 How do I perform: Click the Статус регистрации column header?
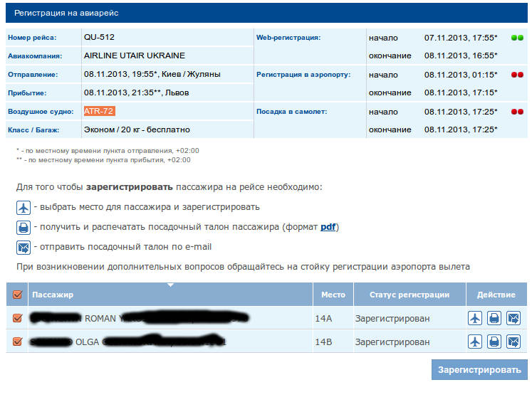tap(409, 295)
